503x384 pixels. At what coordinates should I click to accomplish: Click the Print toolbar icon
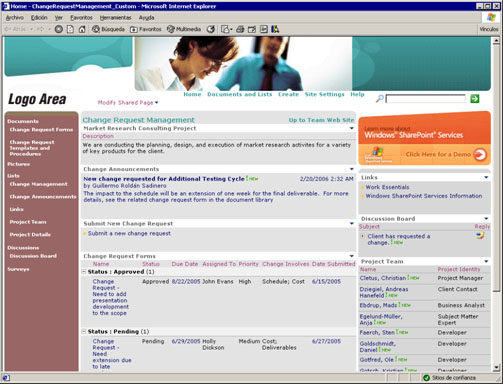[240, 29]
